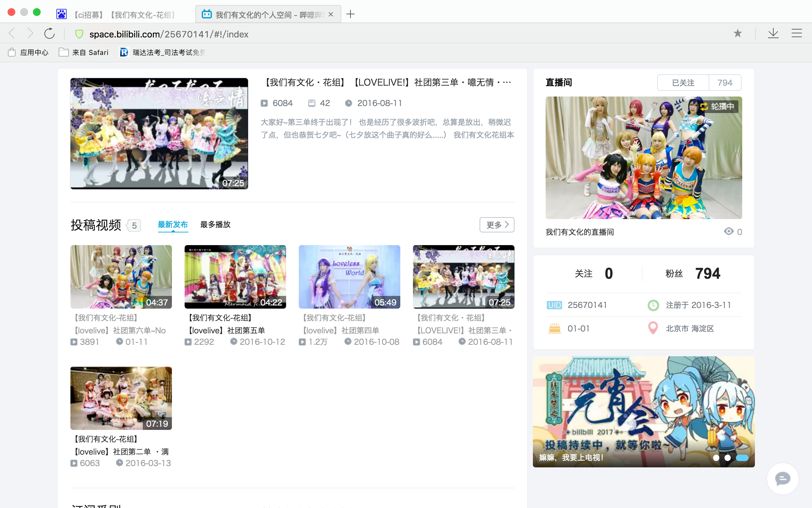Expand more videos with 更多 button
The image size is (812, 508).
coord(497,225)
